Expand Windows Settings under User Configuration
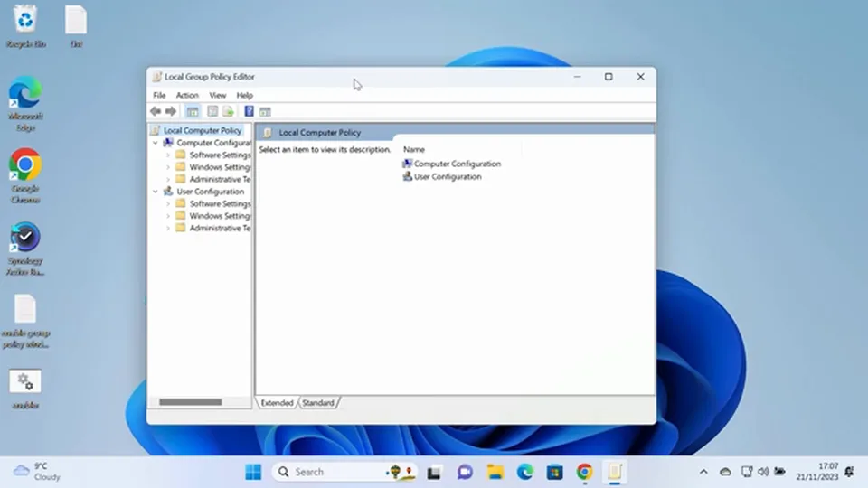This screenshot has height=488, width=868. click(x=168, y=216)
